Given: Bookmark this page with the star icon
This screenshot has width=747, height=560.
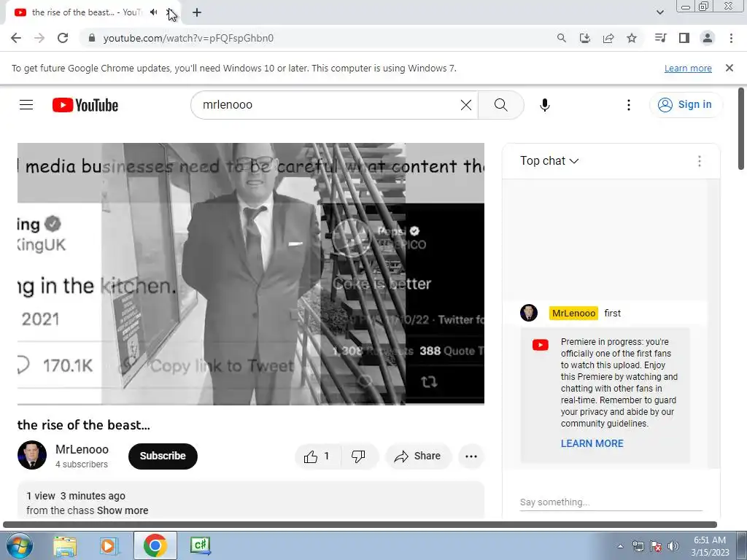Looking at the screenshot, I should [632, 38].
